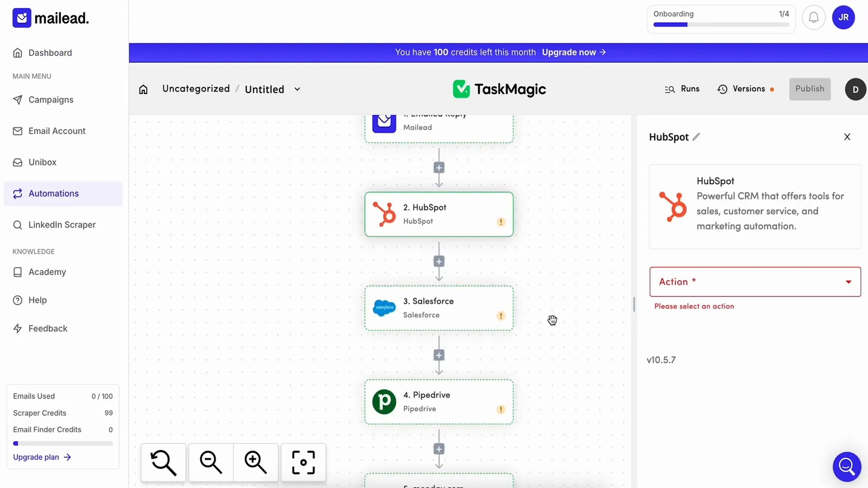The image size is (868, 488).
Task: Click warning icon on HubSpot step
Action: tap(501, 222)
